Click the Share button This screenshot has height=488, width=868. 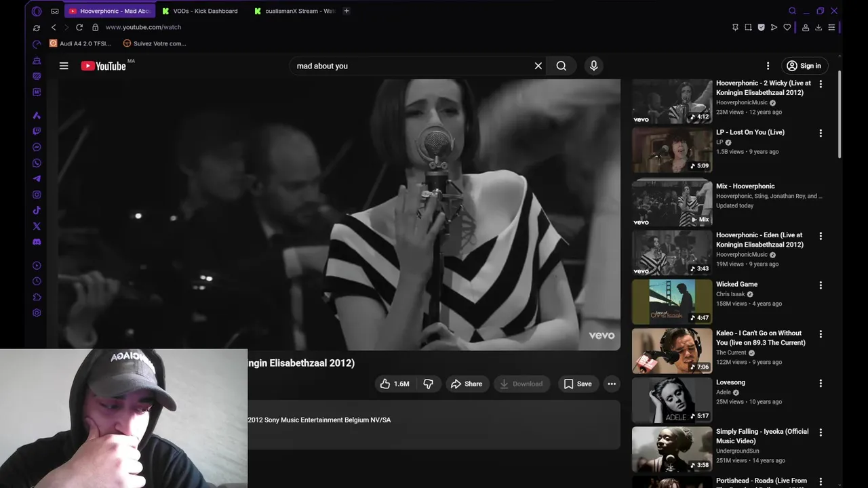coord(467,384)
